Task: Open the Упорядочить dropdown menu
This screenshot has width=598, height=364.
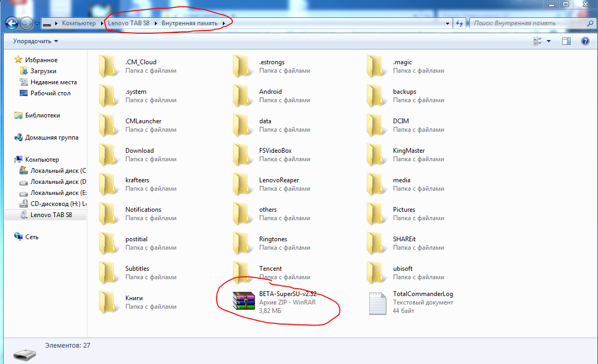Action: click(35, 41)
